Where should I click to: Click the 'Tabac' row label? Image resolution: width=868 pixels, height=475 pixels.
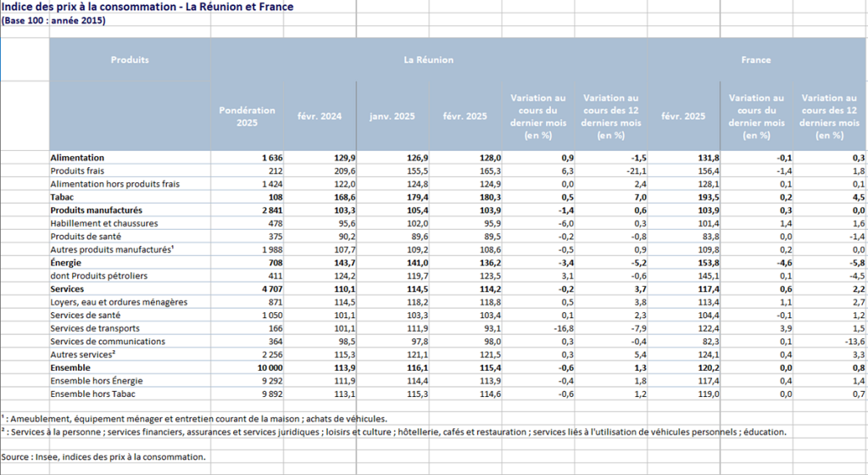[61, 197]
